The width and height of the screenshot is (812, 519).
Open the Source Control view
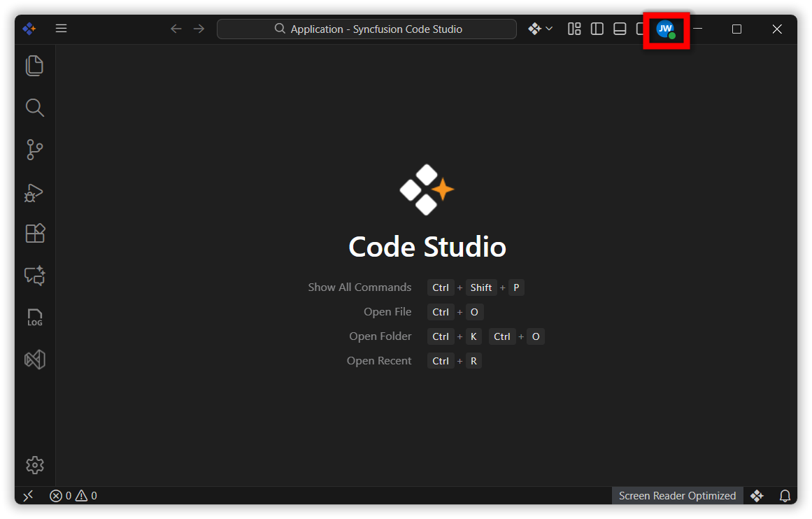pos(34,150)
